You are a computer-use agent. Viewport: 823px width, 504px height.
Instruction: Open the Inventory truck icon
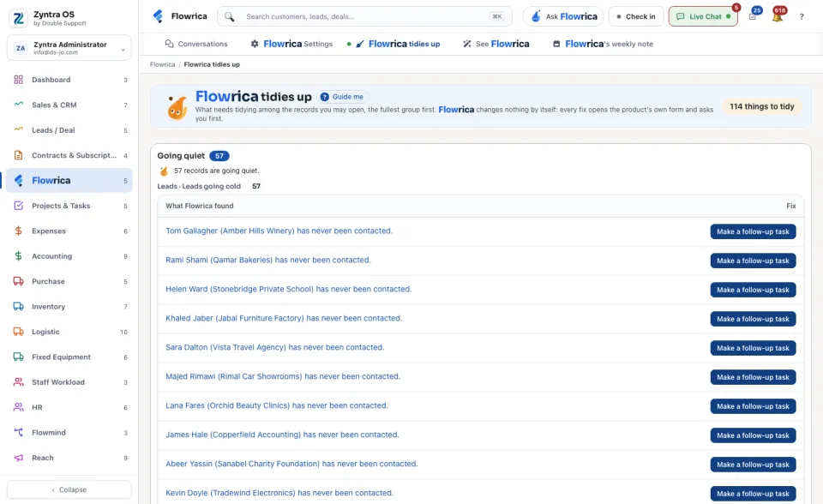[x=18, y=307]
